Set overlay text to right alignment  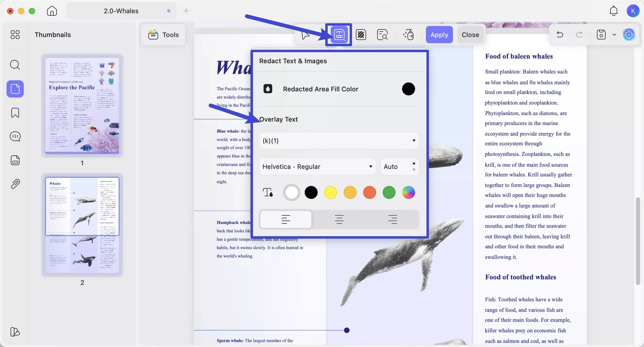click(392, 219)
